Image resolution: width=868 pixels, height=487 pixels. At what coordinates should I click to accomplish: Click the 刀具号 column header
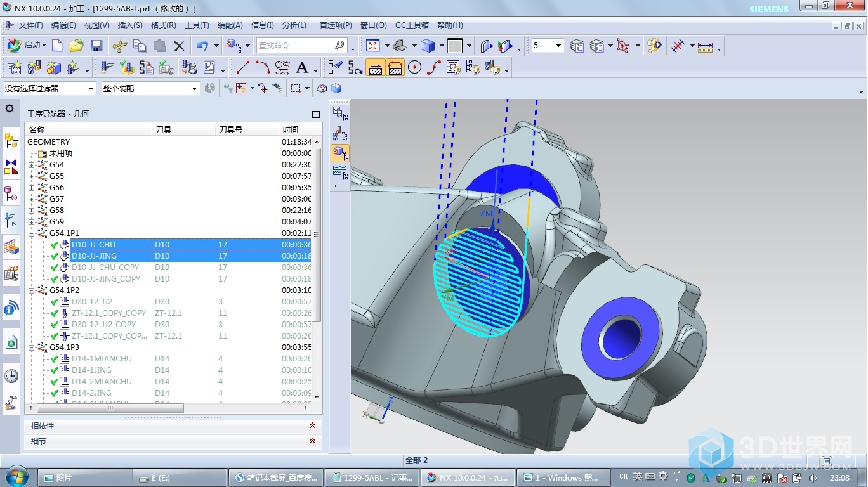point(247,129)
